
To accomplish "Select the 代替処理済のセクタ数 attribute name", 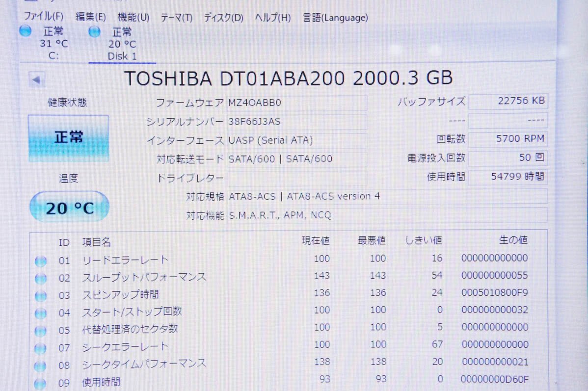I will (x=130, y=329).
